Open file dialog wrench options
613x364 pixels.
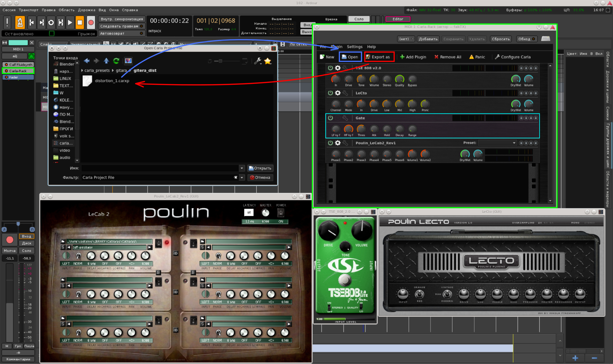pos(258,61)
